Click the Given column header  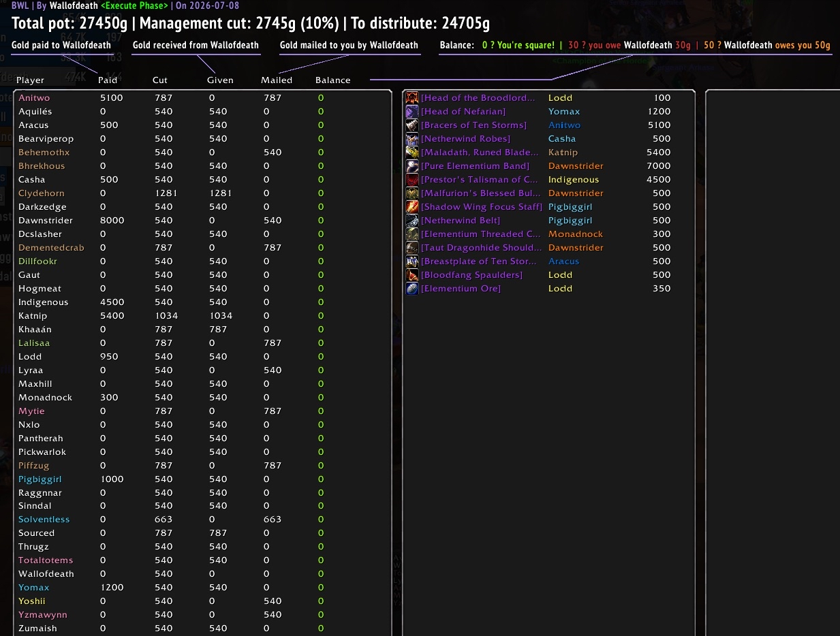pos(220,80)
